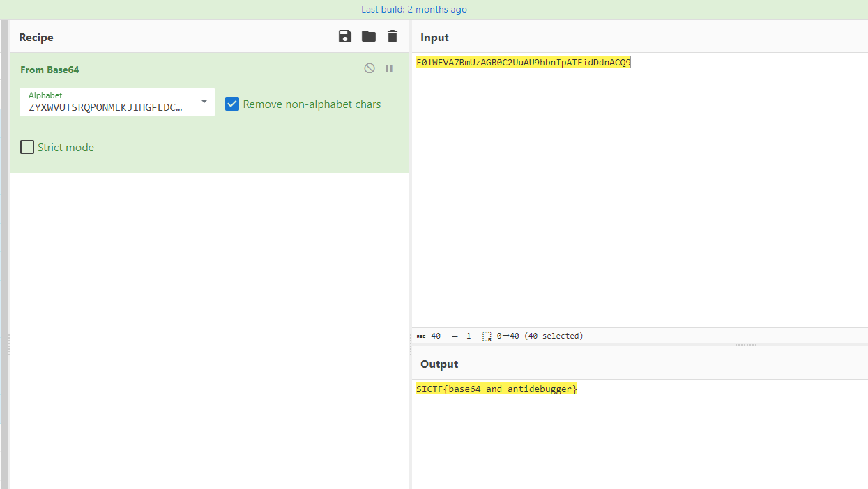The image size is (868, 489).
Task: Click the selection range icon in status bar
Action: [x=487, y=336]
